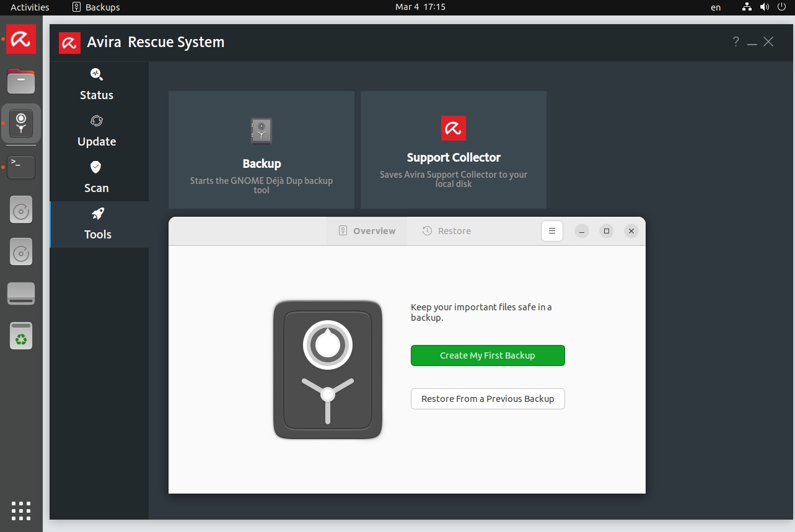795x532 pixels.
Task: Open the Backups hamburger menu
Action: pyautogui.click(x=552, y=231)
